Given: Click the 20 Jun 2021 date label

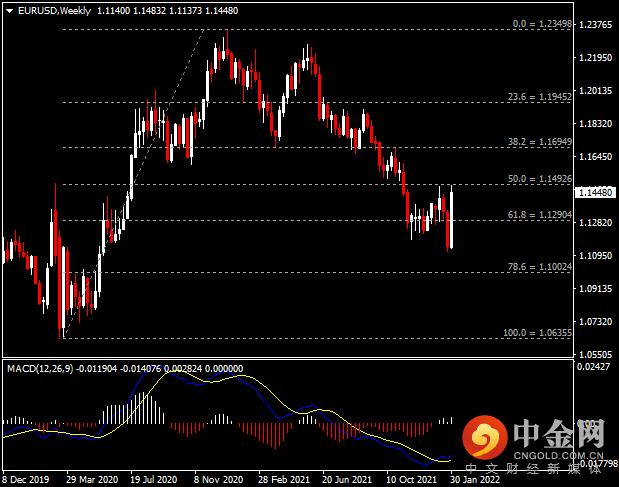Looking at the screenshot, I should [347, 480].
